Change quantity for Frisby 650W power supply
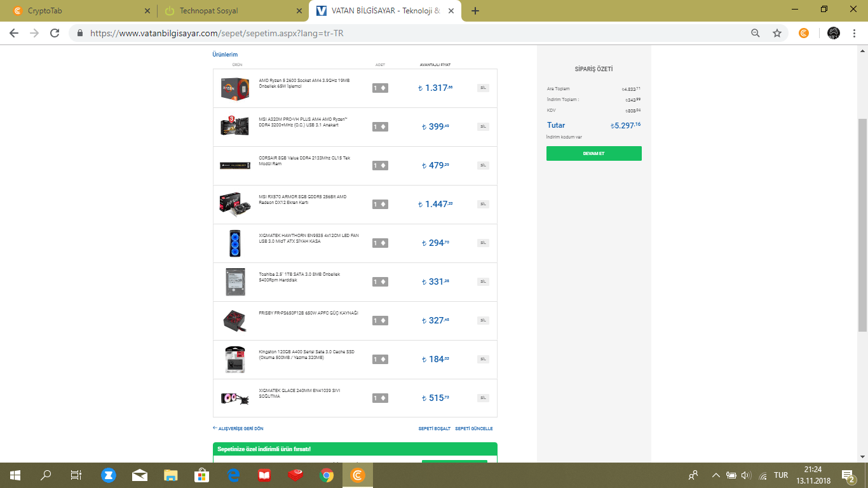This screenshot has width=868, height=488. tap(380, 320)
